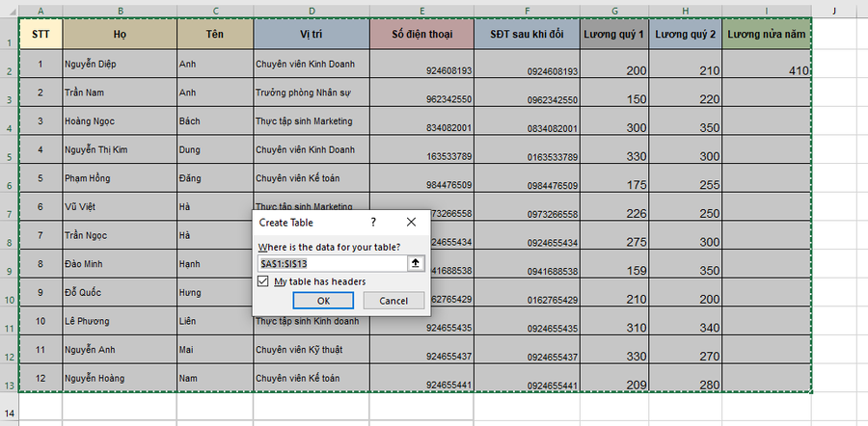This screenshot has height=426, width=868.
Task: Select column D header
Action: (312, 11)
